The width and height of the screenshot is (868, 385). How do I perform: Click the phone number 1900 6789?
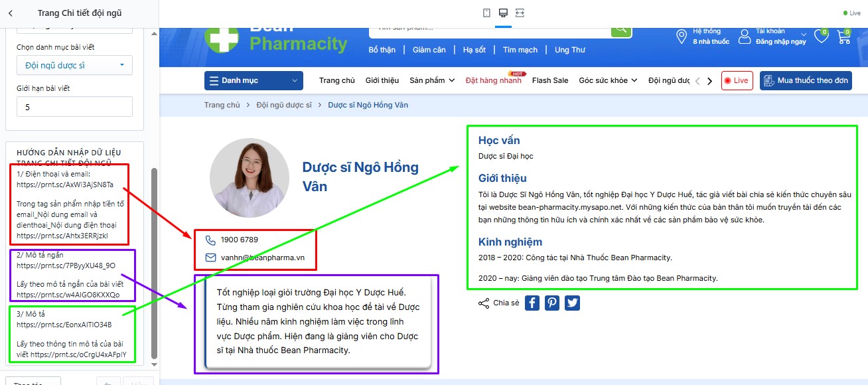click(x=240, y=240)
